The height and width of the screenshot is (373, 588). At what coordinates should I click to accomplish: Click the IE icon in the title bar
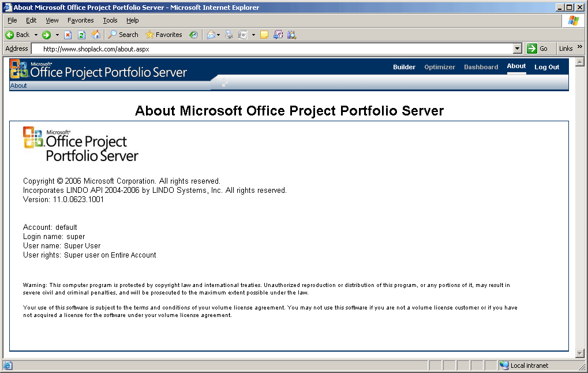[x=8, y=7]
